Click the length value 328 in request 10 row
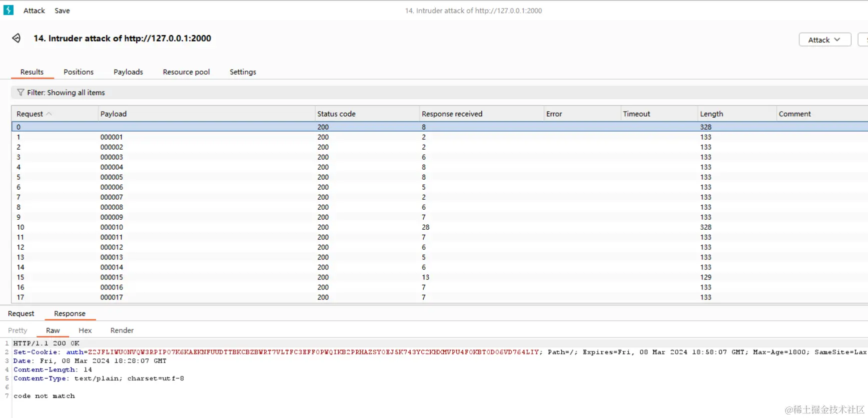The image size is (868, 418). (x=706, y=227)
